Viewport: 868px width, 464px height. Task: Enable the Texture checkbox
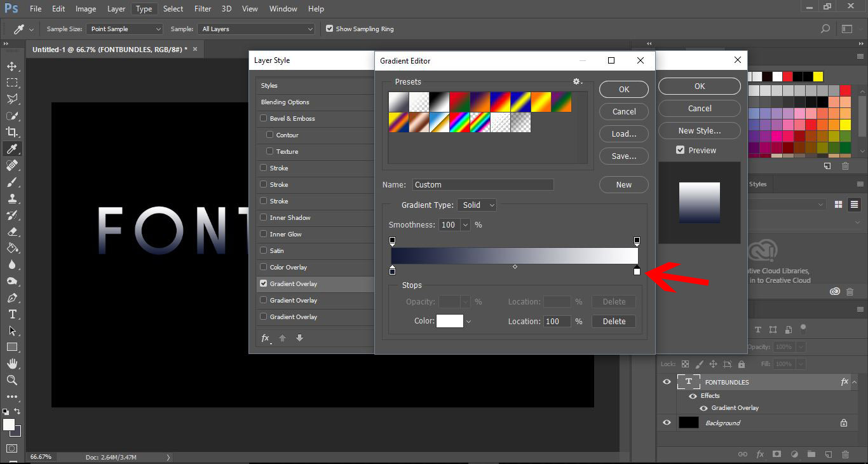[270, 151]
